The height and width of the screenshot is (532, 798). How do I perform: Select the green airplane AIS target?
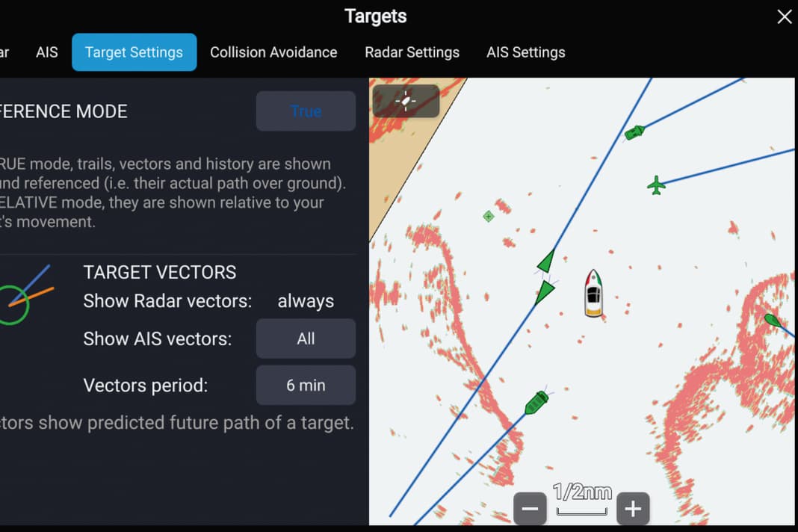point(656,185)
